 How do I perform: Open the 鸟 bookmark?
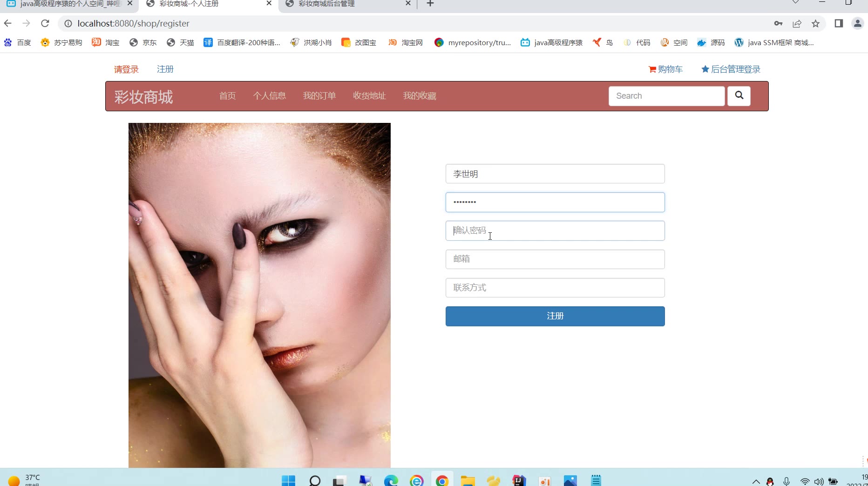603,42
